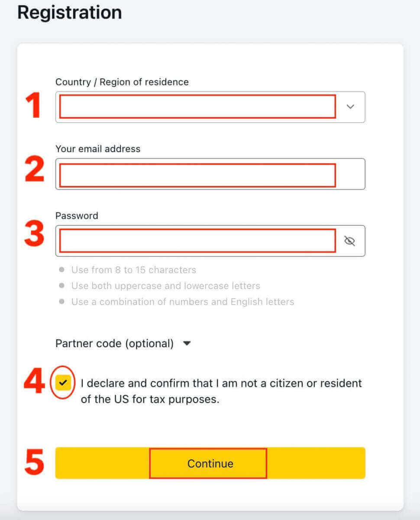Click the "Partner code (optional)" label text
The image size is (420, 520).
[x=114, y=344]
